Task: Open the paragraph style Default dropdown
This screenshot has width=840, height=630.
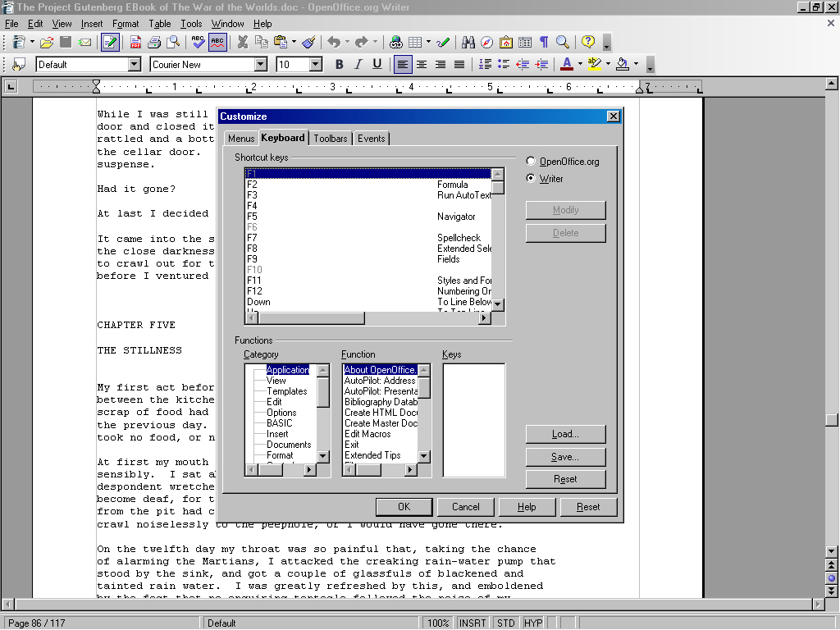Action: [x=134, y=64]
